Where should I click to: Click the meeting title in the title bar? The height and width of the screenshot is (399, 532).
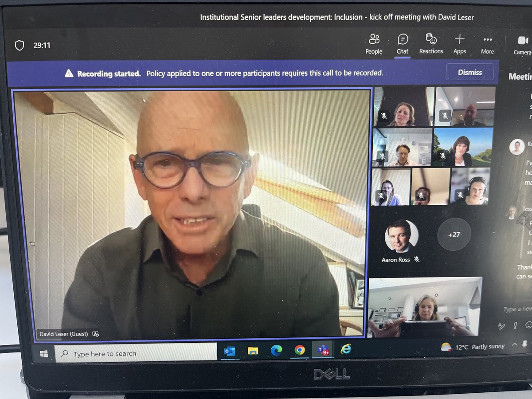[x=337, y=18]
